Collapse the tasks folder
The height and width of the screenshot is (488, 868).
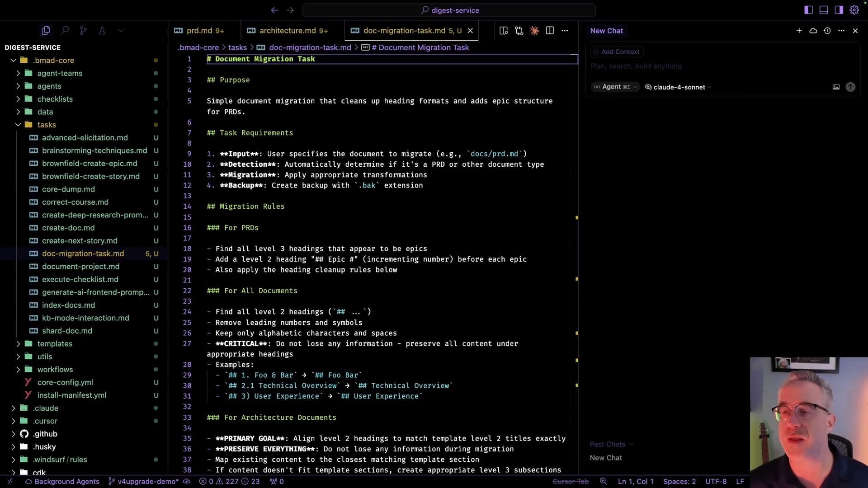coord(18,125)
